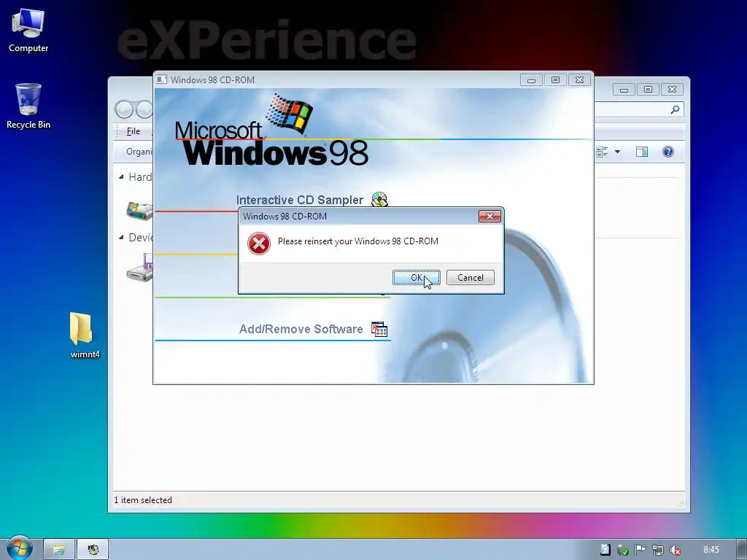Screen dimensions: 747x560
Task: Close the Explorer window behind
Action: coord(672,90)
